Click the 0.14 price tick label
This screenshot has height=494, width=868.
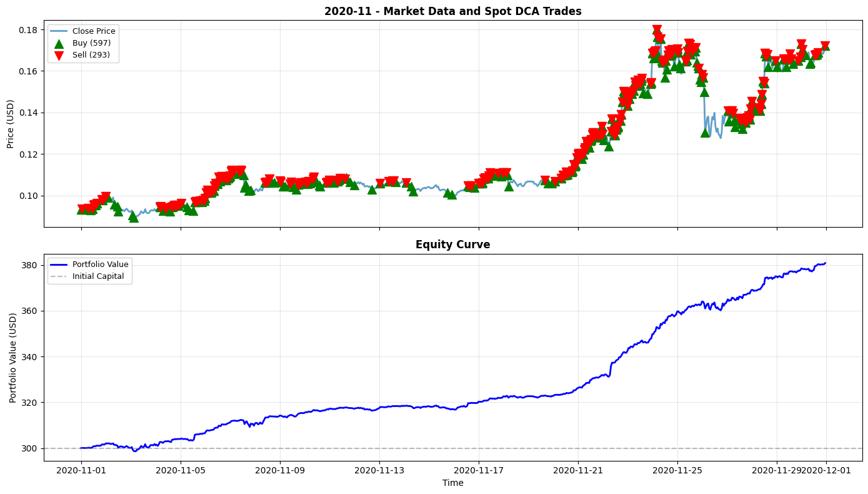point(29,113)
